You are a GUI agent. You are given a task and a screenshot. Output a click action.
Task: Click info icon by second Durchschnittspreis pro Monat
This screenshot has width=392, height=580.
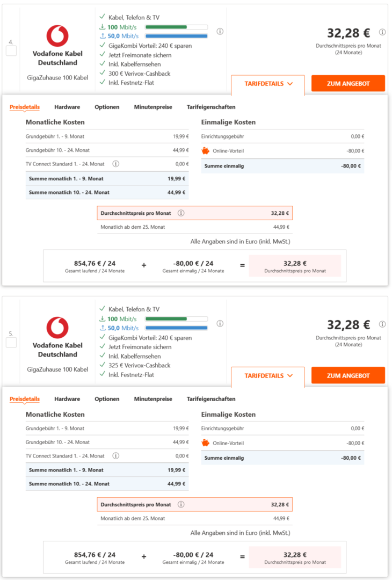click(x=181, y=505)
